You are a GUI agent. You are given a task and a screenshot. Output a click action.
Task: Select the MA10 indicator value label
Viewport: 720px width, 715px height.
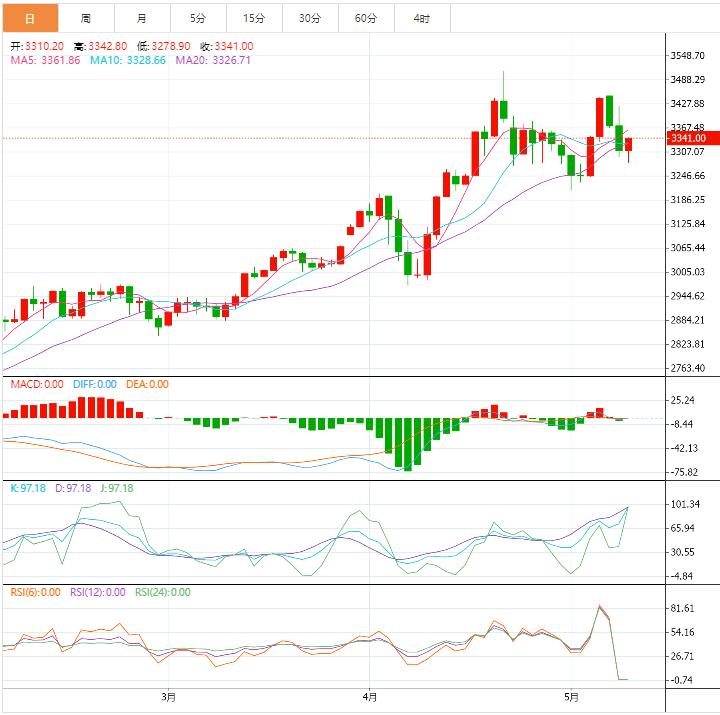(129, 61)
